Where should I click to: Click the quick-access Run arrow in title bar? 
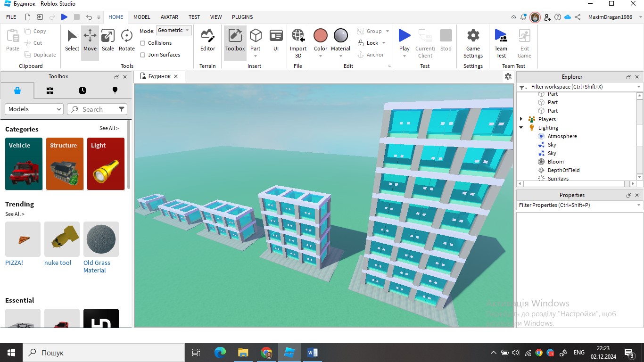pyautogui.click(x=64, y=17)
